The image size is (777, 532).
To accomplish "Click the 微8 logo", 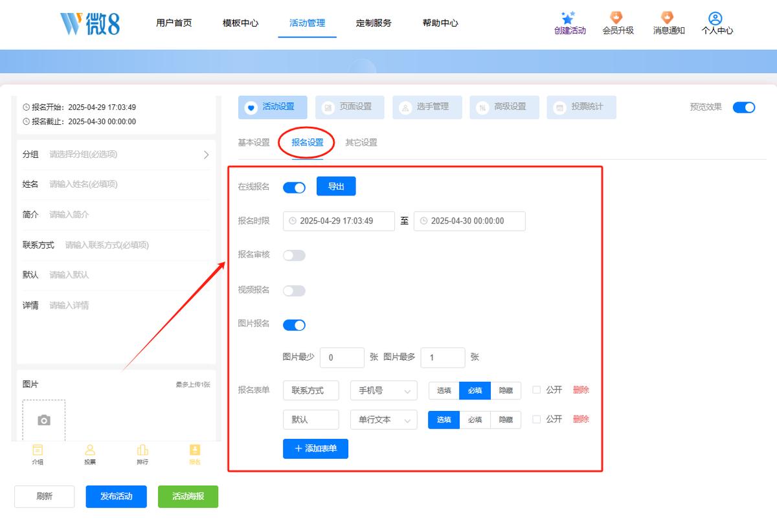I will tap(90, 23).
